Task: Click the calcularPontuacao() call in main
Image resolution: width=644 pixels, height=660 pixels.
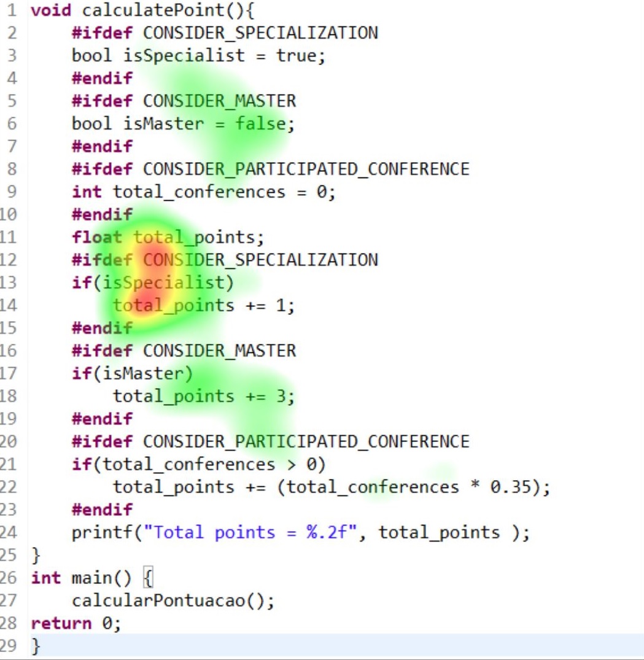Action: 173,600
